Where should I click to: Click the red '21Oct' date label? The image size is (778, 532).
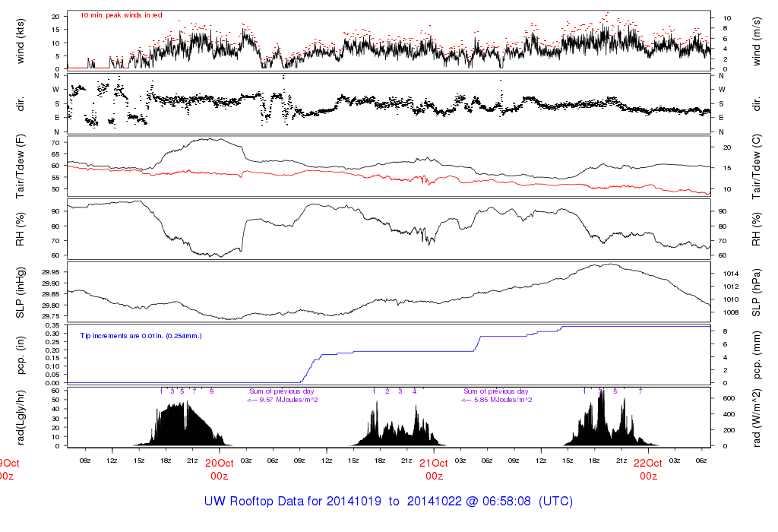pos(434,463)
